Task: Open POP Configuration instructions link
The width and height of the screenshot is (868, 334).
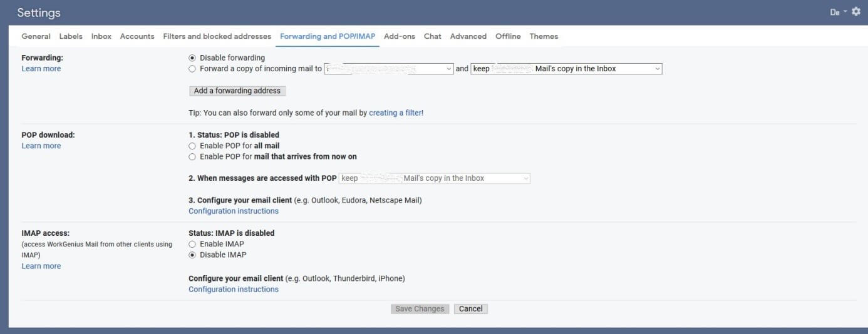Action: tap(234, 211)
